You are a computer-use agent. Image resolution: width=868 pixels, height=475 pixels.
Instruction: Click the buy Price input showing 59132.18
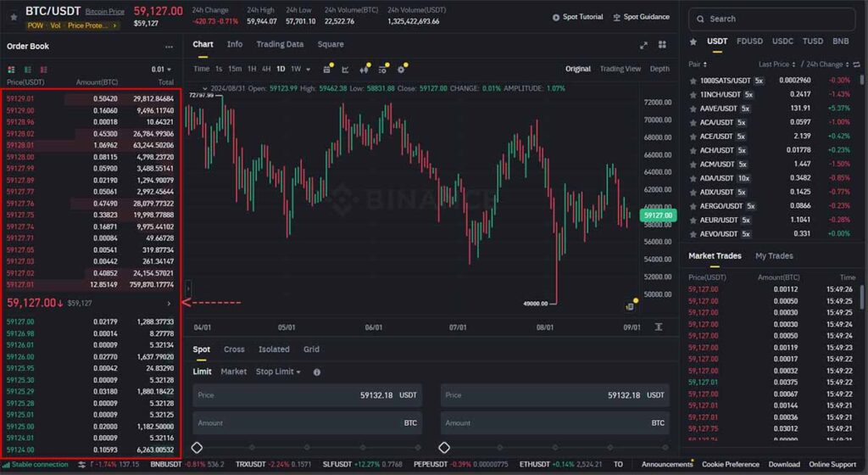coord(307,395)
